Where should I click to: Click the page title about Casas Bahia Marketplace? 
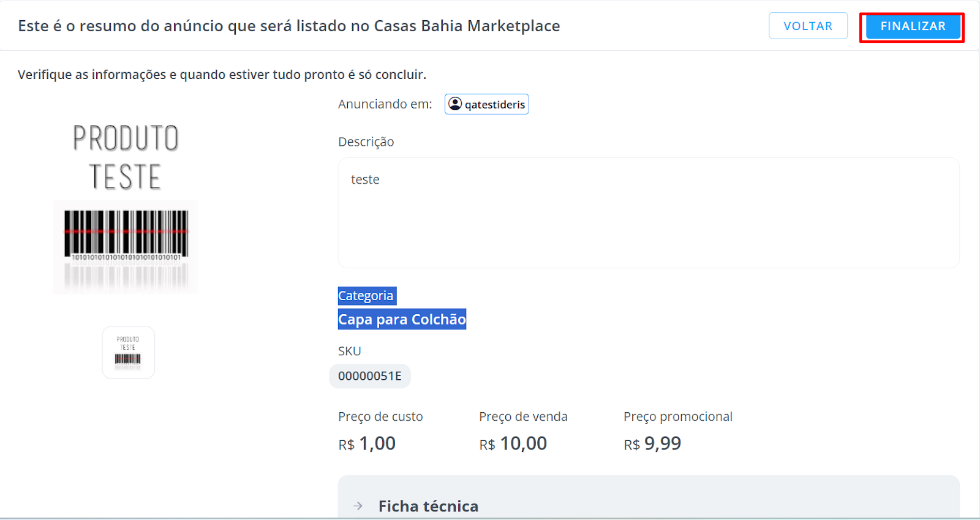[x=289, y=26]
